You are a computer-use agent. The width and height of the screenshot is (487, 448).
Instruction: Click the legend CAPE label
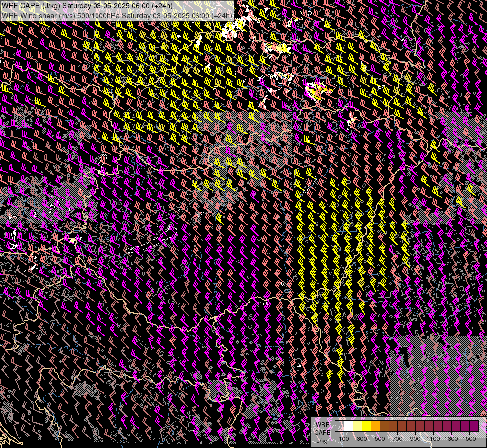(x=322, y=433)
